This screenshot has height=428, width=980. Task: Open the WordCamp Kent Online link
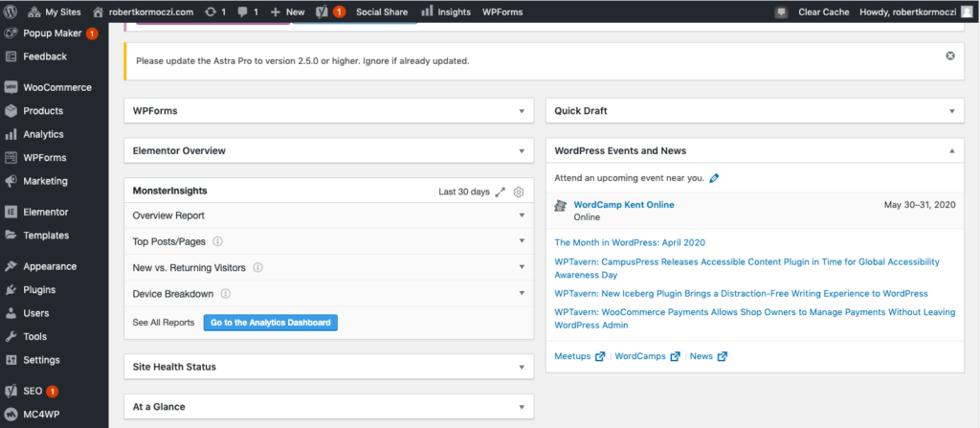pyautogui.click(x=624, y=205)
